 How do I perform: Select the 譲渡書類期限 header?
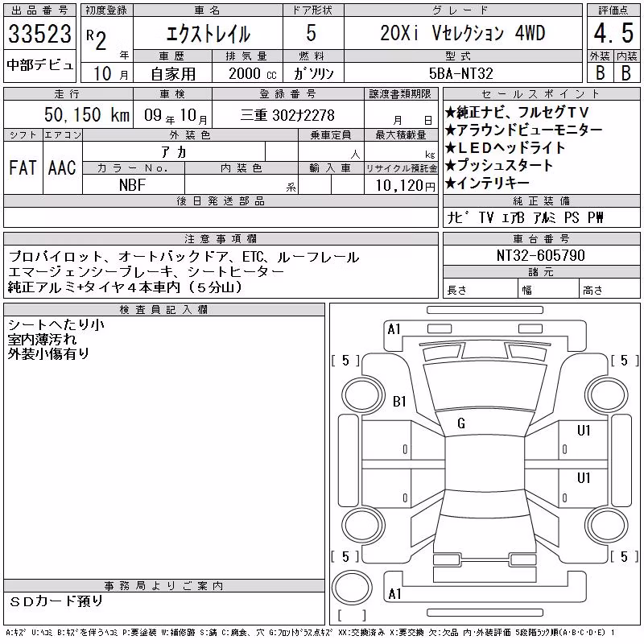pyautogui.click(x=400, y=94)
